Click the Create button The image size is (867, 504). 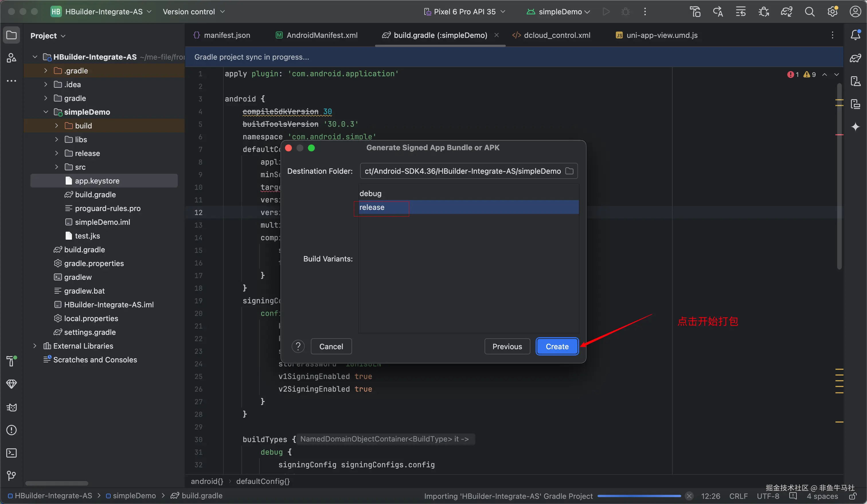coord(557,346)
